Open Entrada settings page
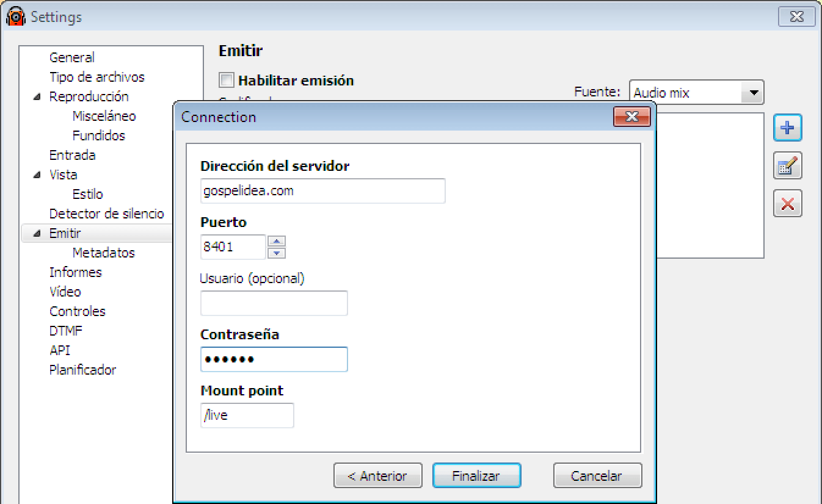822x504 pixels. [72, 155]
